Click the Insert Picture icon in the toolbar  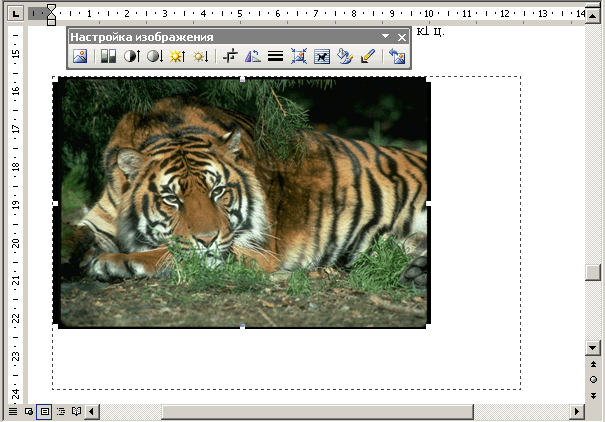(x=80, y=57)
